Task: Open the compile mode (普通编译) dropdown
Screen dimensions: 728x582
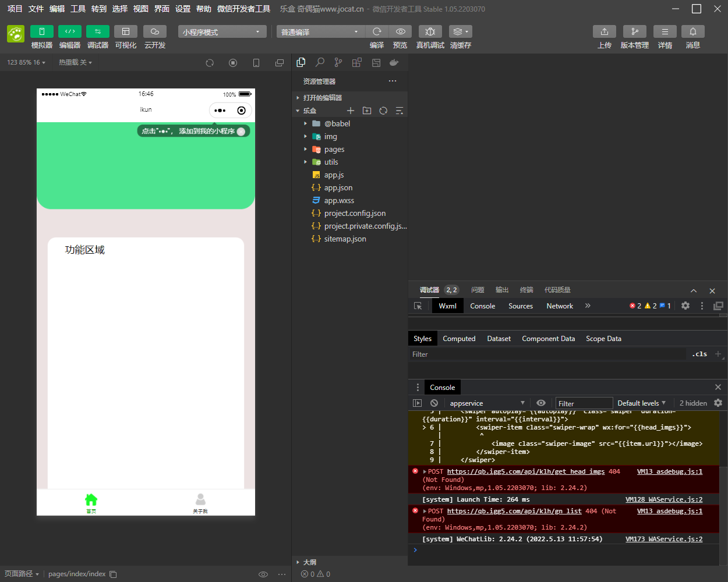Action: 320,32
